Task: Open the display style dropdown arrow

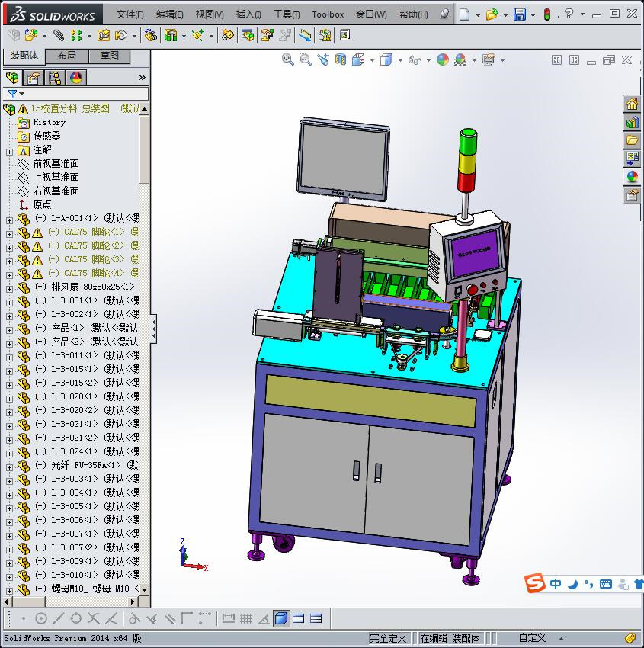Action: [x=400, y=60]
